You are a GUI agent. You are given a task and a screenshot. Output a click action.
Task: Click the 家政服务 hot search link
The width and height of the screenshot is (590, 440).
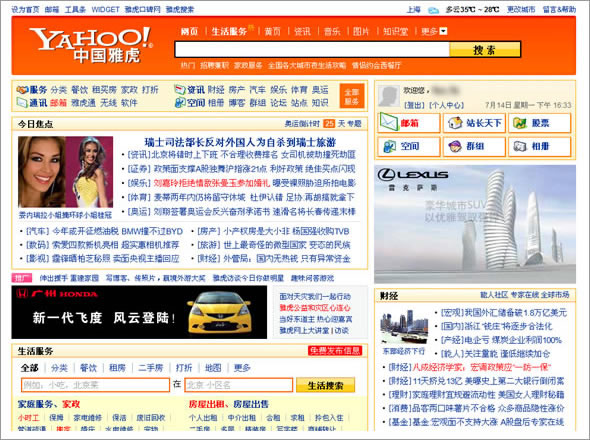coord(248,65)
